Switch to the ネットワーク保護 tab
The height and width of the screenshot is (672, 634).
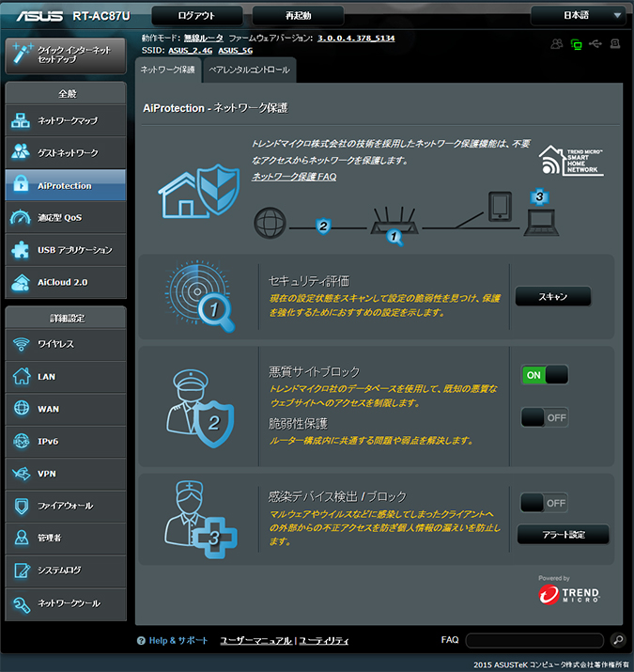pos(167,70)
